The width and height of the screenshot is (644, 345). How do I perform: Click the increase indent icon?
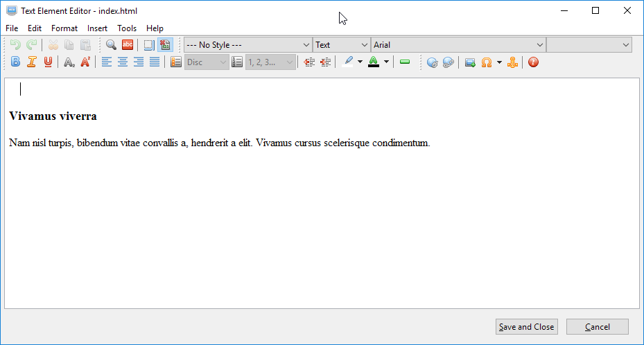pos(325,62)
